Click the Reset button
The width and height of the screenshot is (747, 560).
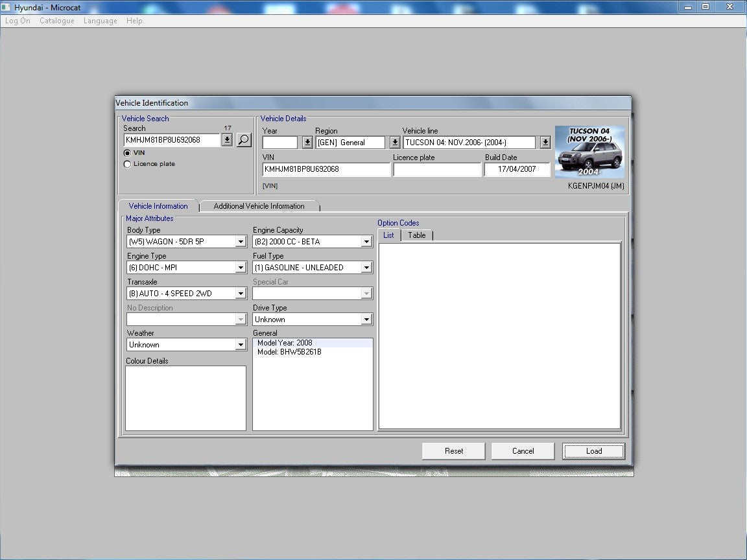tap(454, 451)
